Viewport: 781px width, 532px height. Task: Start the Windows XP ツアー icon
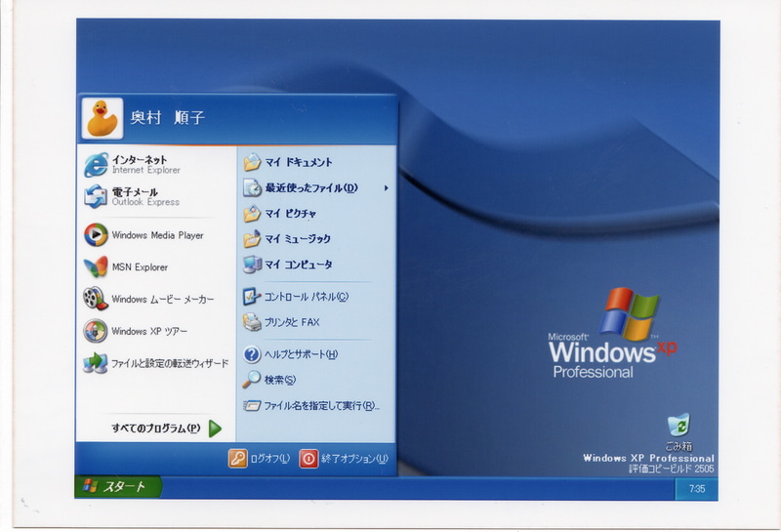pos(96,331)
